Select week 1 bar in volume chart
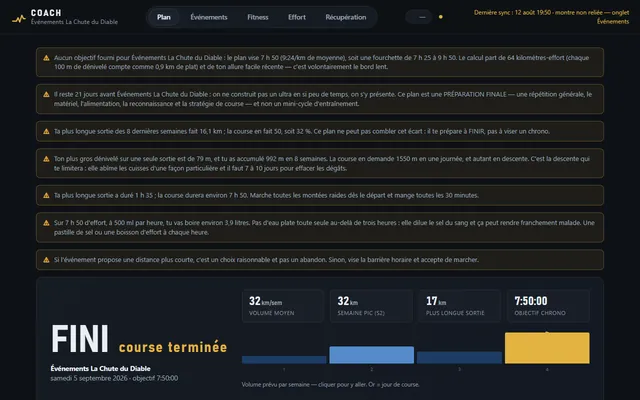This screenshot has height=400, width=640. tap(284, 360)
